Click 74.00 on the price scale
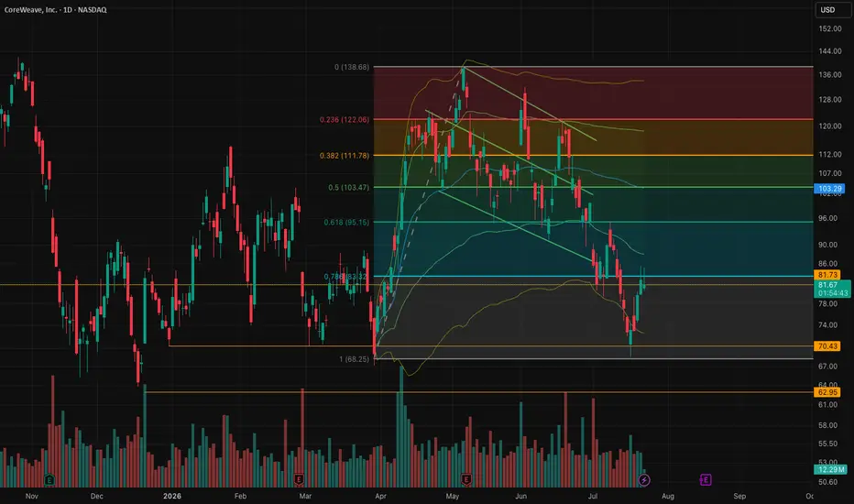This screenshot has width=854, height=504. pyautogui.click(x=827, y=324)
